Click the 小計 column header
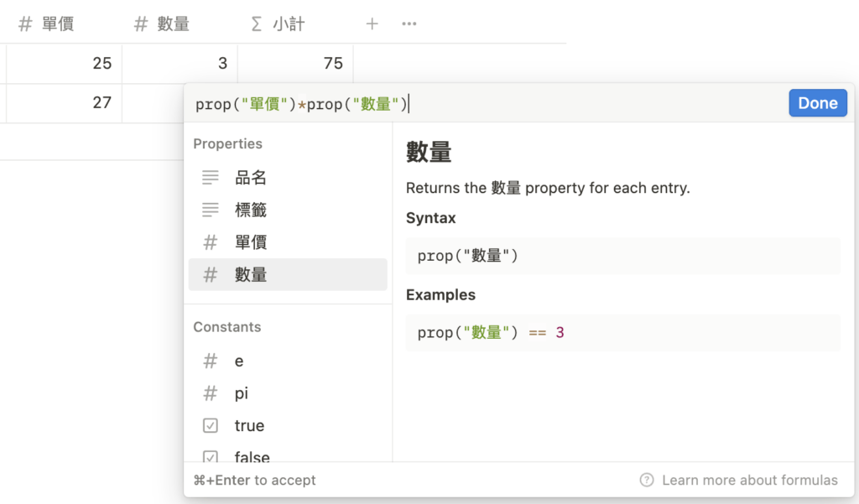859x504 pixels. (x=277, y=23)
